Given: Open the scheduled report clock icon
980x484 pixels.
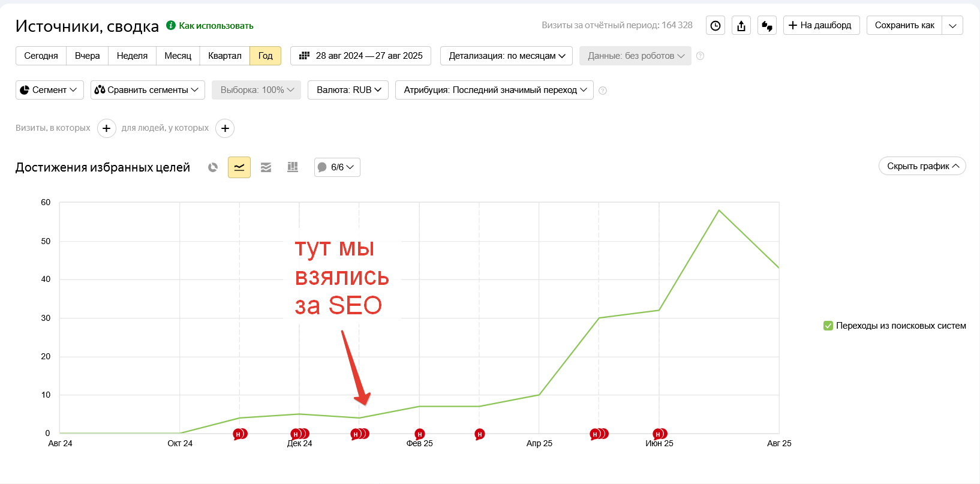Looking at the screenshot, I should point(715,26).
